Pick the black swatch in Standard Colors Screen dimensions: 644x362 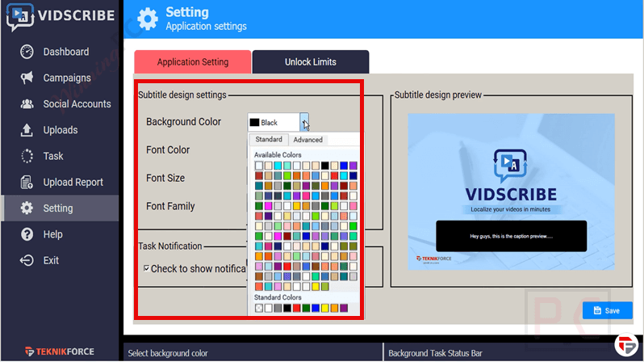287,308
